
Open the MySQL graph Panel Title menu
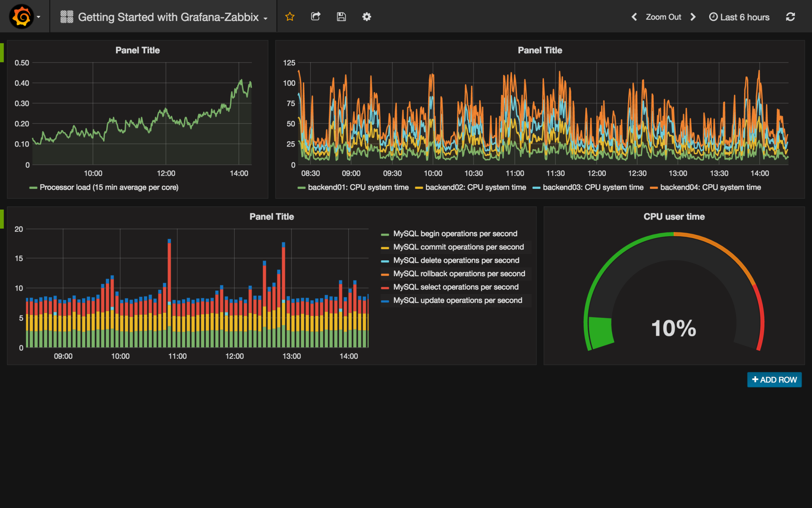point(271,216)
